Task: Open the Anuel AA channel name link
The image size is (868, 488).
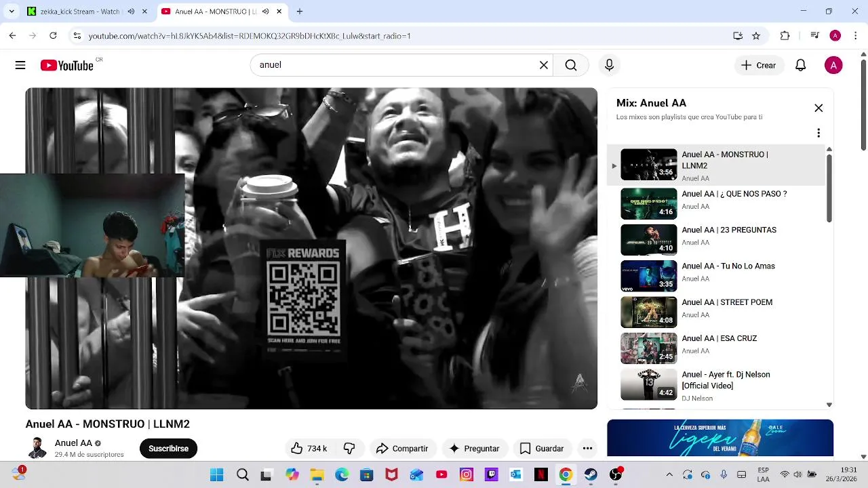Action: tap(73, 443)
